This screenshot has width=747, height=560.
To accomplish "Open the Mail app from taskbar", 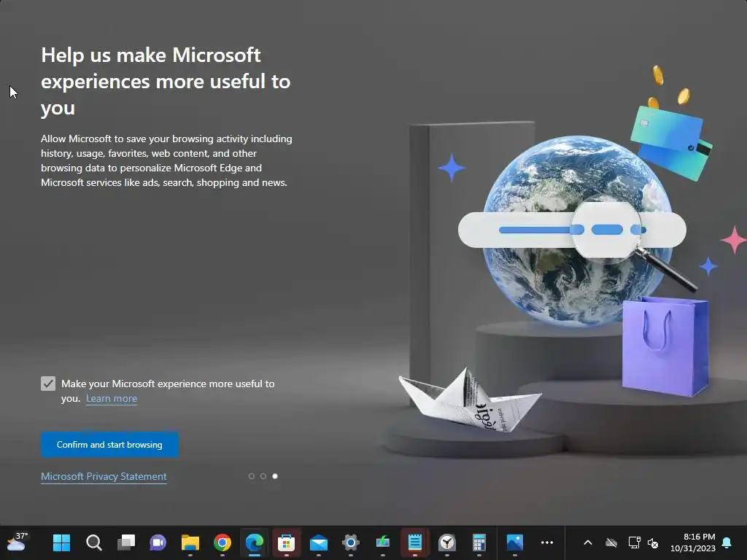I will click(x=319, y=542).
